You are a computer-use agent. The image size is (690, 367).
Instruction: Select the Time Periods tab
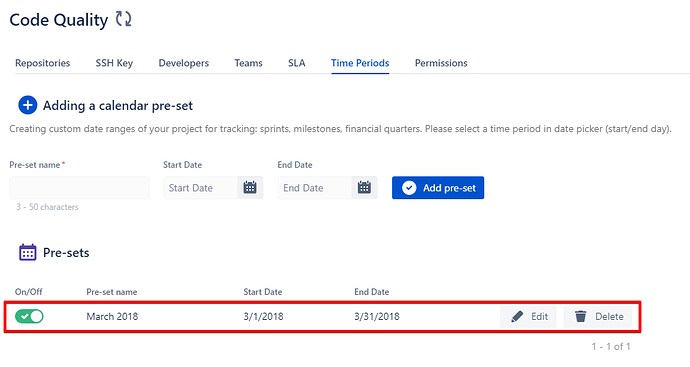click(360, 63)
